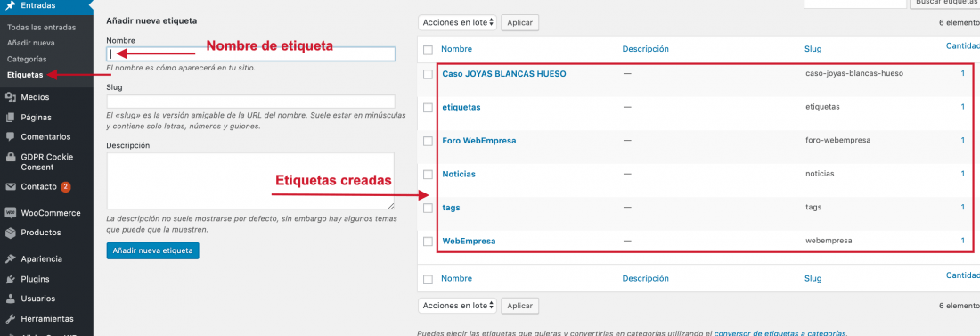Click the Medios media icon
Viewport: 980px width, 336px height.
[11, 97]
